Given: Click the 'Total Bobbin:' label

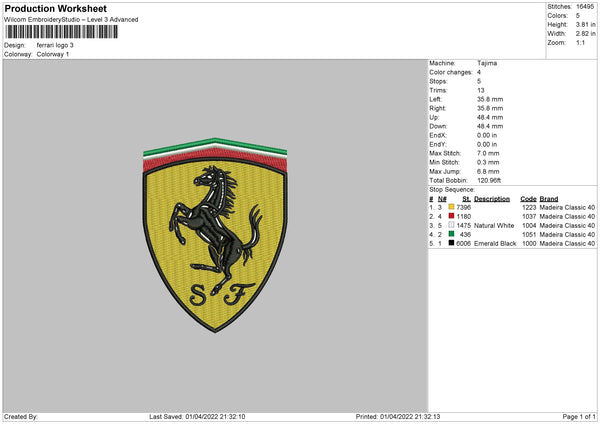Looking at the screenshot, I should 448,181.
